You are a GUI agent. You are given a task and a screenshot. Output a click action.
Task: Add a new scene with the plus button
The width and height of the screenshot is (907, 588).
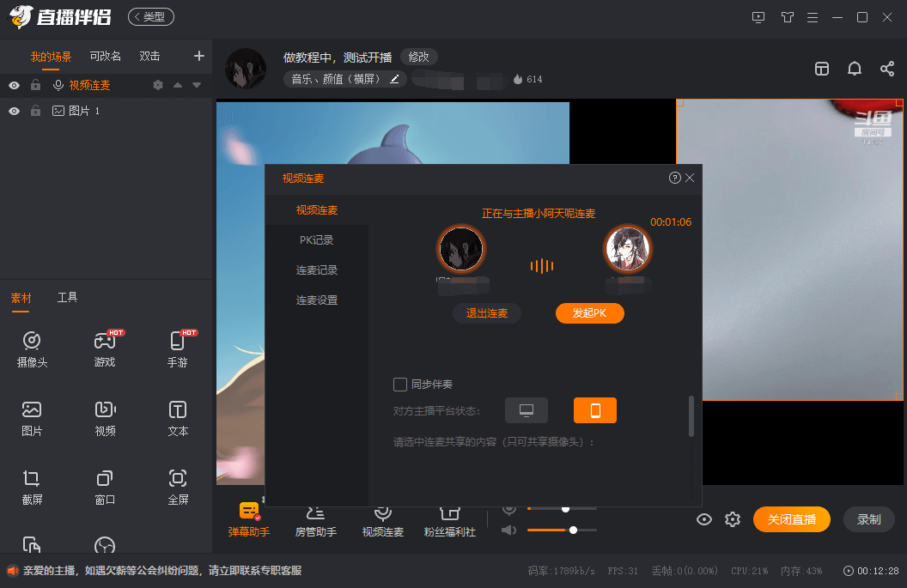click(198, 55)
